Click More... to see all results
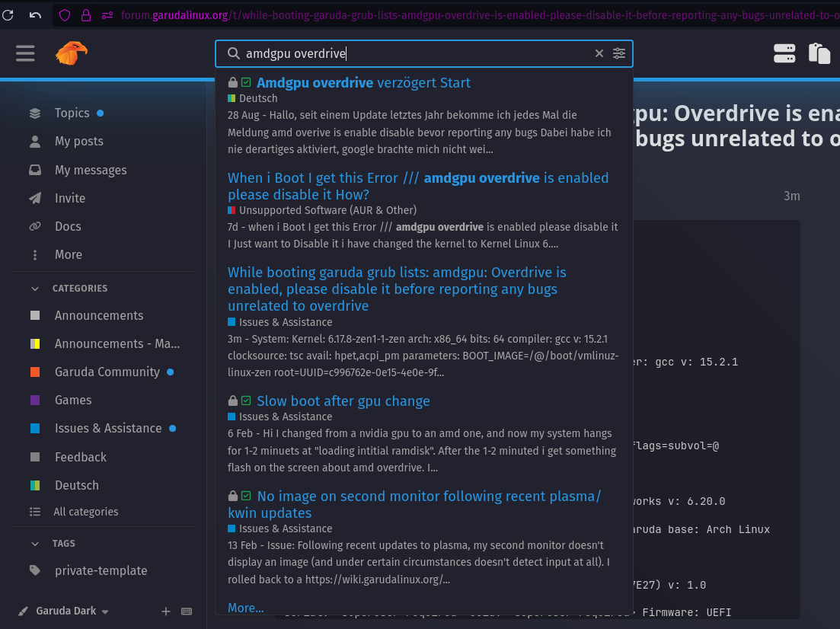This screenshot has height=629, width=840. tap(245, 608)
